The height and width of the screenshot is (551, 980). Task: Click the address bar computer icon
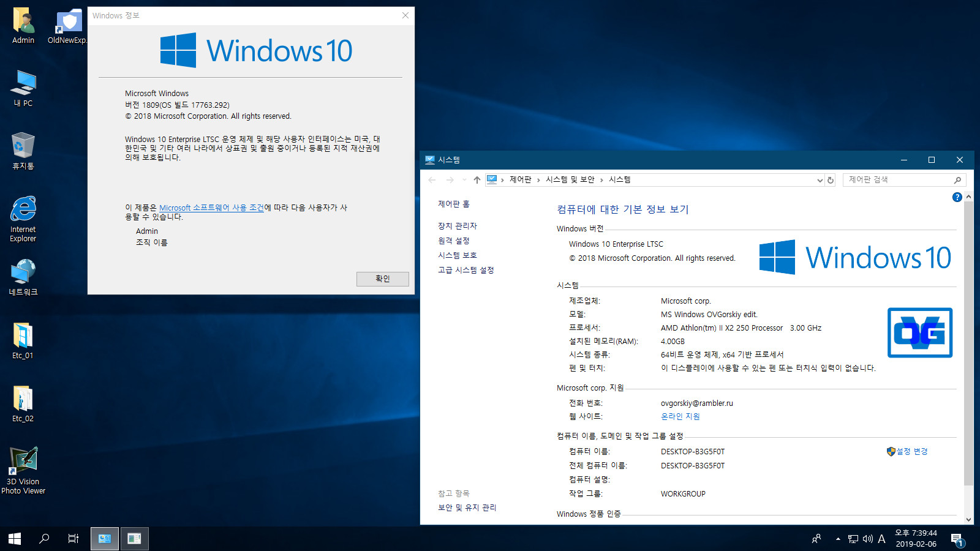pyautogui.click(x=492, y=179)
